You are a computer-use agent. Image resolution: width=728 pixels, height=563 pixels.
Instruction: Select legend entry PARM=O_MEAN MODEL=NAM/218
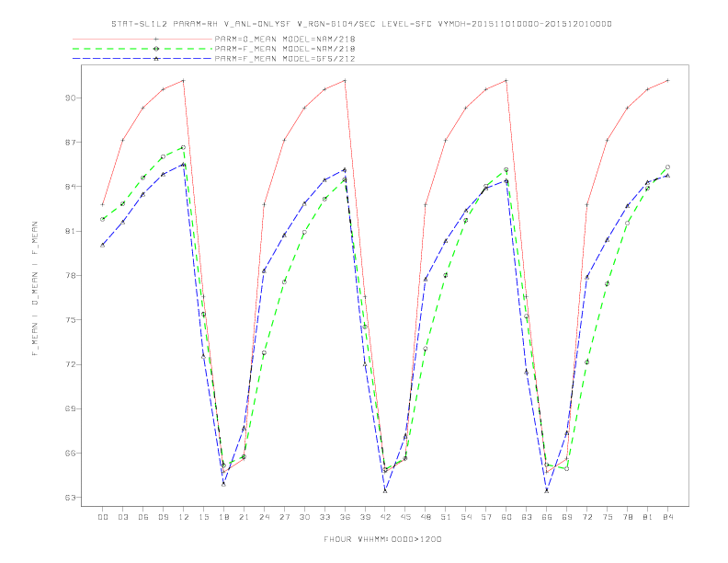pos(214,39)
